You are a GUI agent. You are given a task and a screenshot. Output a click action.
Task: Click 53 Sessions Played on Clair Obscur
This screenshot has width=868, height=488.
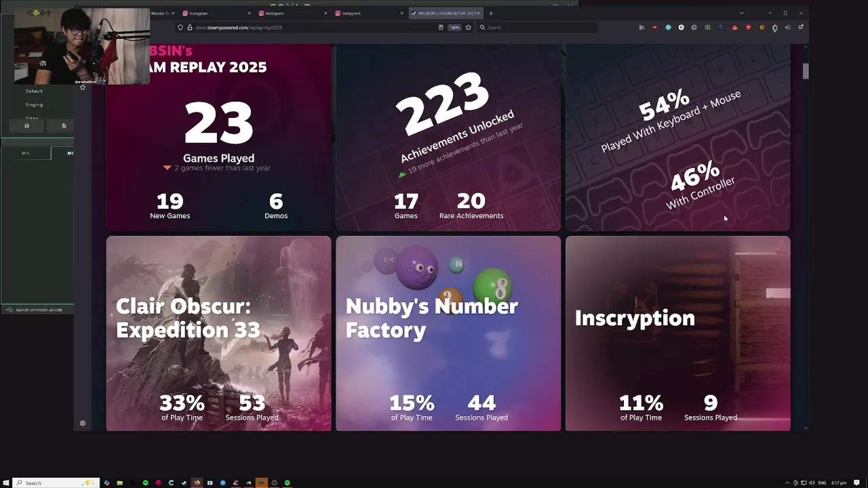252,407
